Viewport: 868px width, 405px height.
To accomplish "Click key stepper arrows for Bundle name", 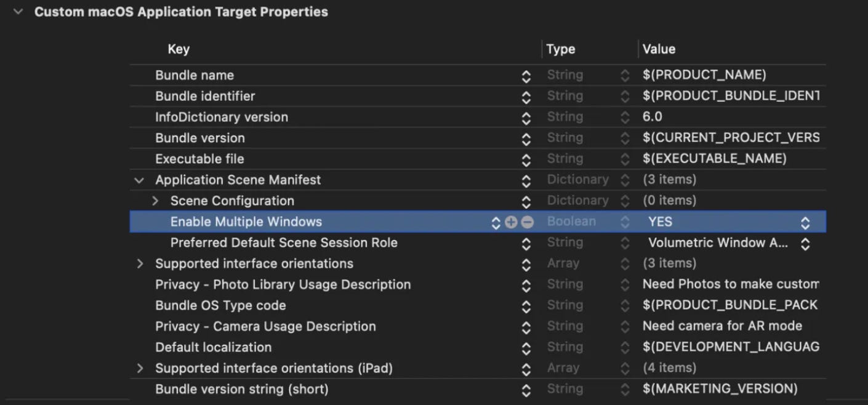I will point(526,76).
